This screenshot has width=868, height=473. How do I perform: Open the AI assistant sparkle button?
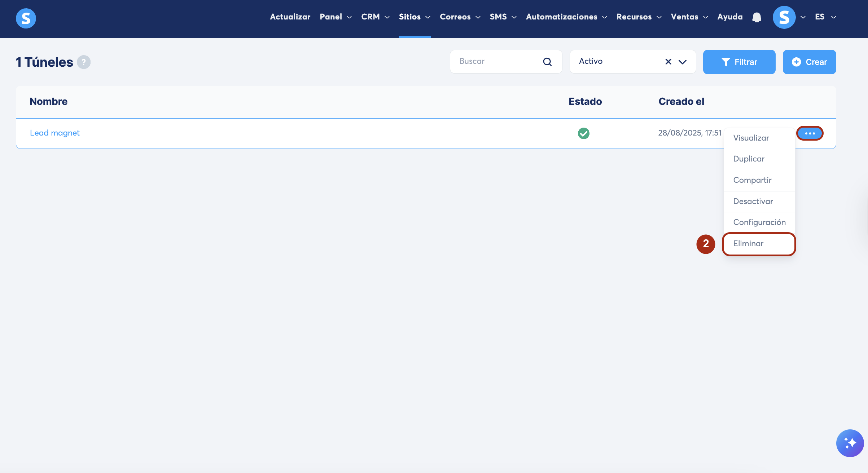pyautogui.click(x=850, y=443)
